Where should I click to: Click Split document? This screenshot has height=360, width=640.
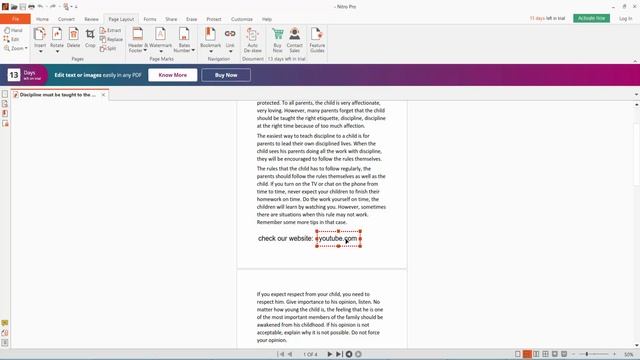(108, 48)
